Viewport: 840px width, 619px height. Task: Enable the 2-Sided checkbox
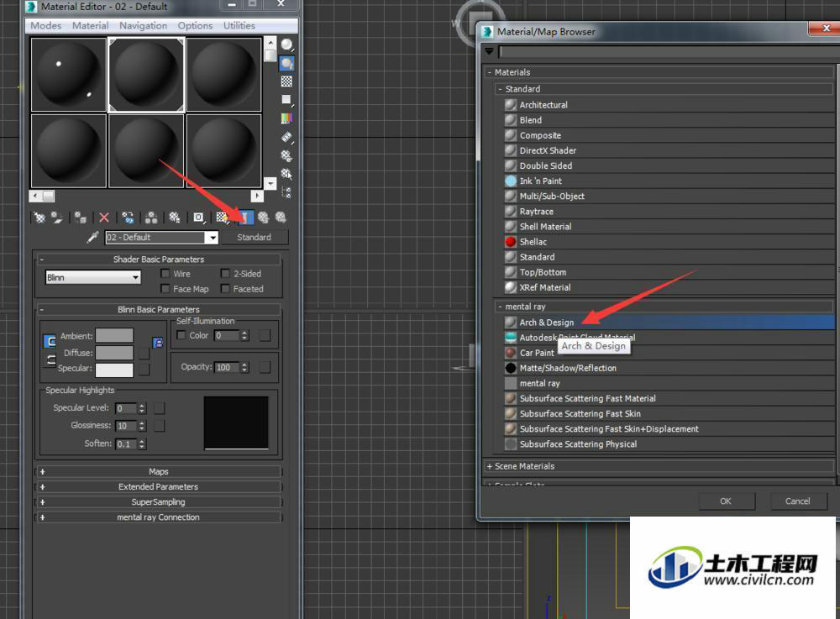[x=225, y=274]
